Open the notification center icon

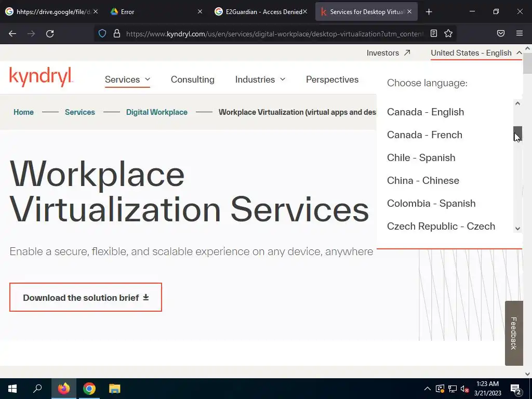point(516,390)
